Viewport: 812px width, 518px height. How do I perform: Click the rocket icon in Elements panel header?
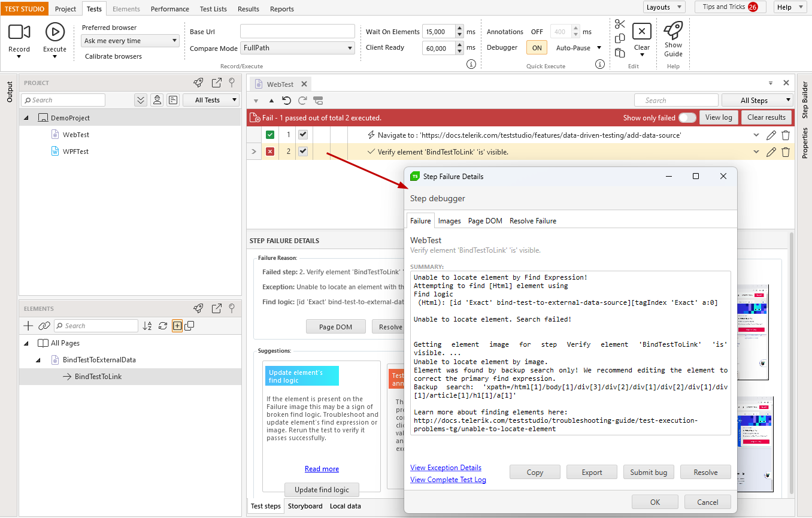[x=198, y=308]
